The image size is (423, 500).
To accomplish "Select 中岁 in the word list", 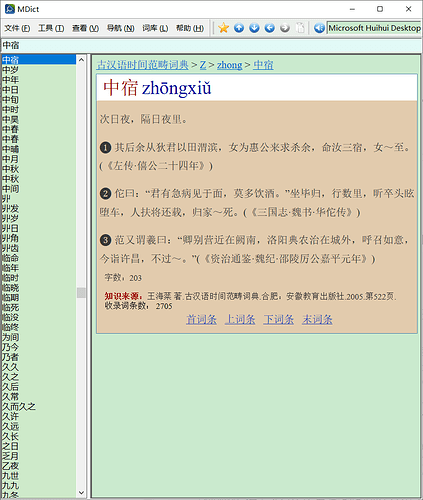I will (39, 70).
